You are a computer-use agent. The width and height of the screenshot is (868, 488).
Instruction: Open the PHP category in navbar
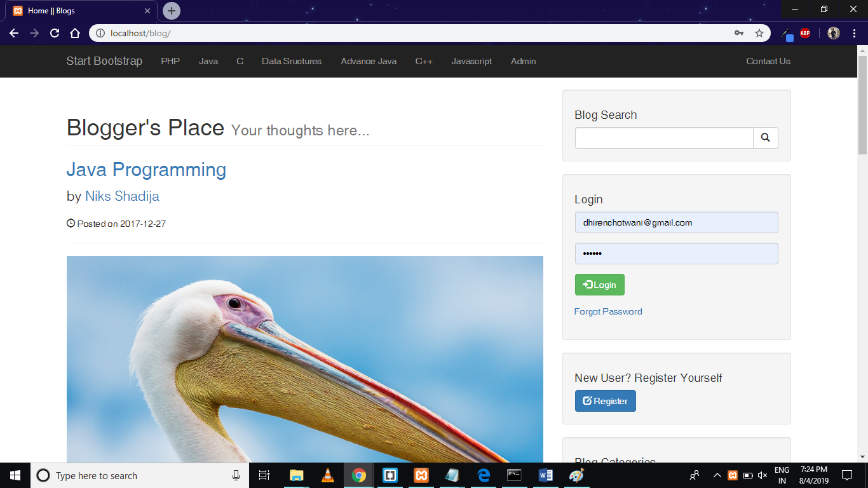170,61
